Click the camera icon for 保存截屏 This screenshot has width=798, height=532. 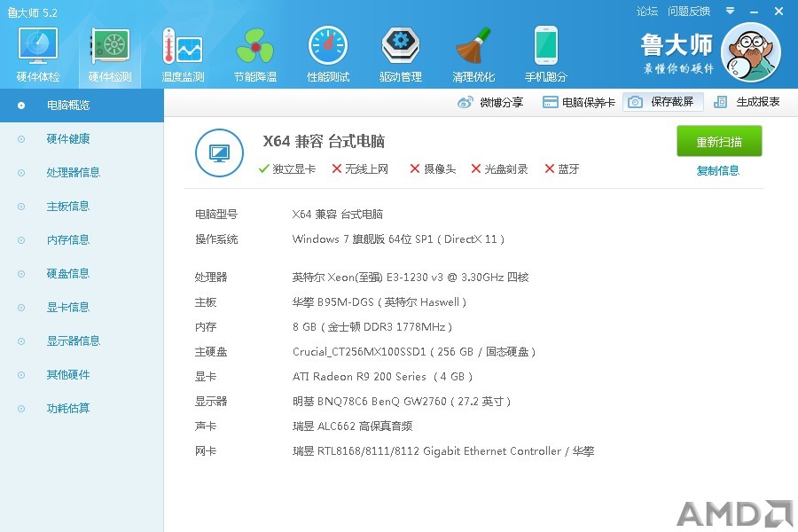[x=635, y=102]
